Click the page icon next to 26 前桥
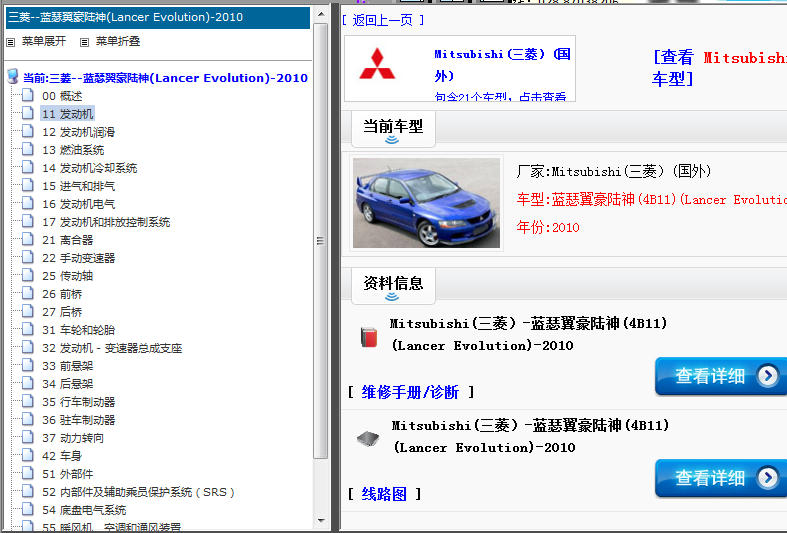Screen dimensions: 787x533 pyautogui.click(x=28, y=294)
